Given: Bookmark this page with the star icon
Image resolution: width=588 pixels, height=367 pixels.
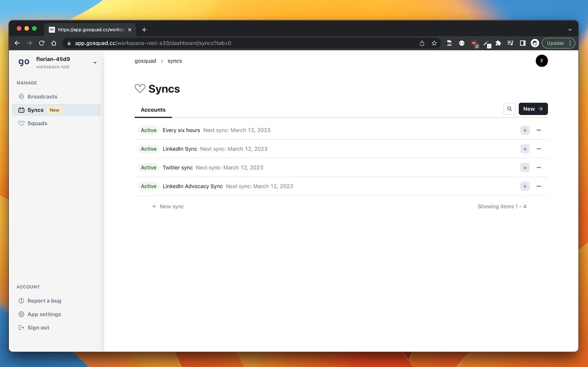Looking at the screenshot, I should click(434, 43).
